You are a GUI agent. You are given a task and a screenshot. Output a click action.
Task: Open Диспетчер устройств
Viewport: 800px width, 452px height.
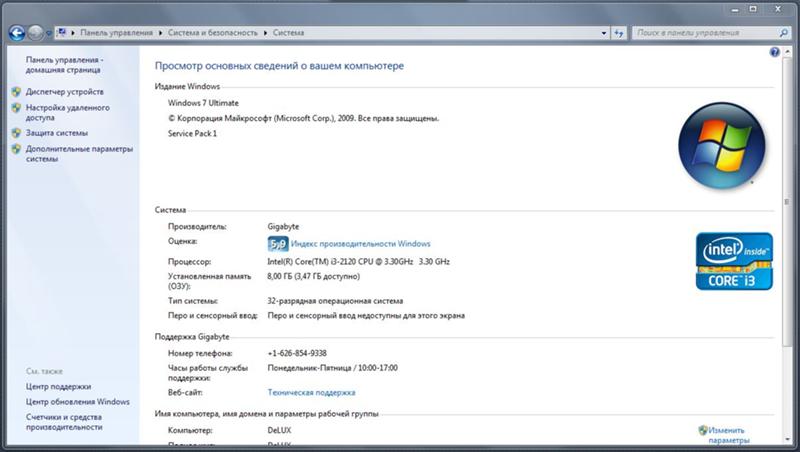click(x=65, y=92)
